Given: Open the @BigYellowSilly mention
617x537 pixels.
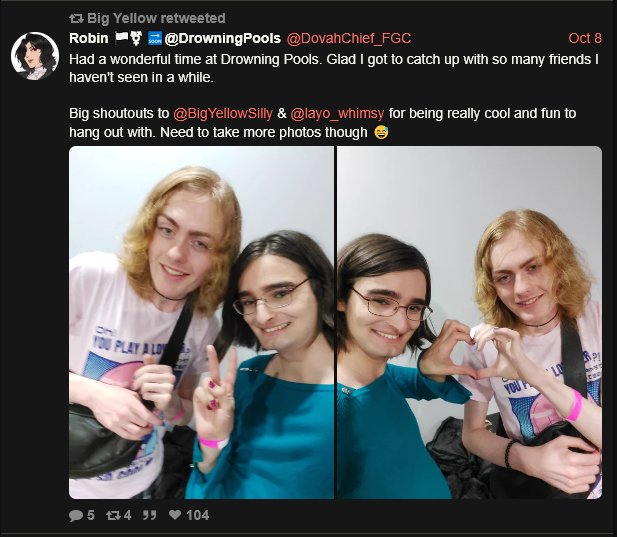Looking at the screenshot, I should pos(223,113).
